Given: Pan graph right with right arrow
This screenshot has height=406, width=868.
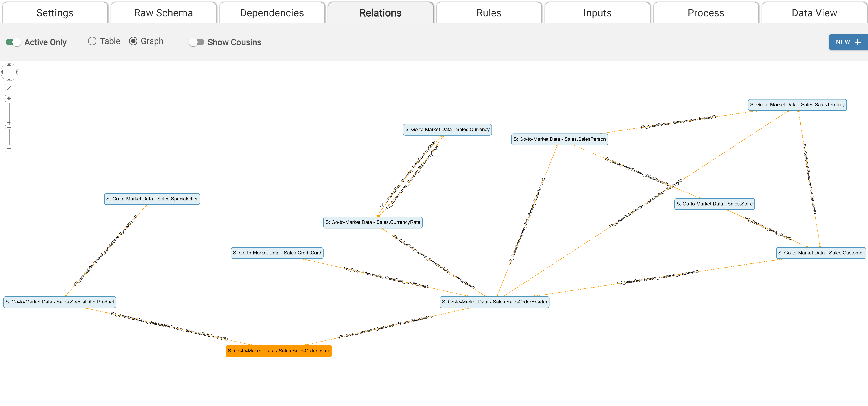Looking at the screenshot, I should [x=17, y=72].
